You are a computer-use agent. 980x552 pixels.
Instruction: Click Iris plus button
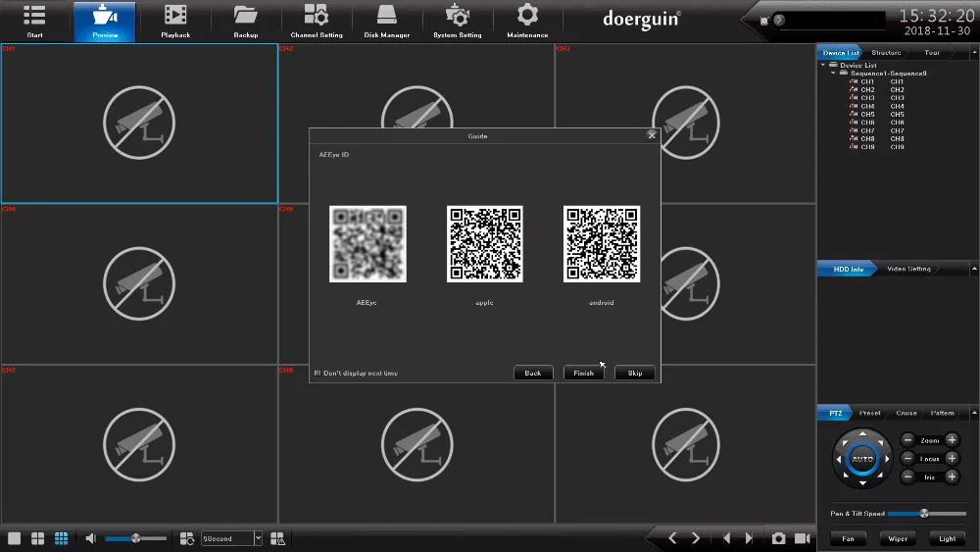952,477
